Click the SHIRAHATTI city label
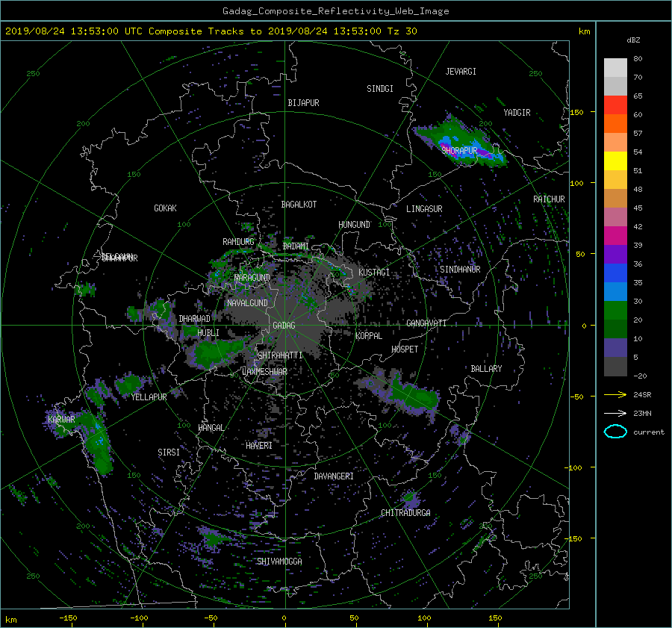Image resolution: width=672 pixels, height=628 pixels. tap(280, 355)
